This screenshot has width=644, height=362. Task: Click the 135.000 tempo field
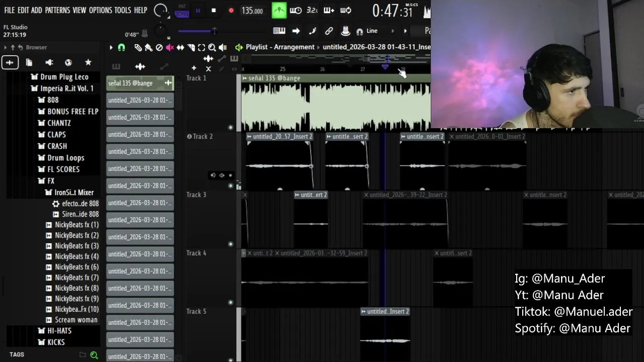pyautogui.click(x=252, y=11)
